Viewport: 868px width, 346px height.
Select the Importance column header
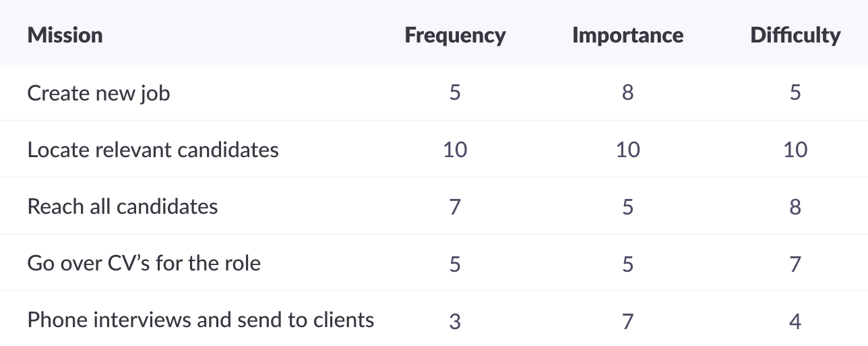627,35
